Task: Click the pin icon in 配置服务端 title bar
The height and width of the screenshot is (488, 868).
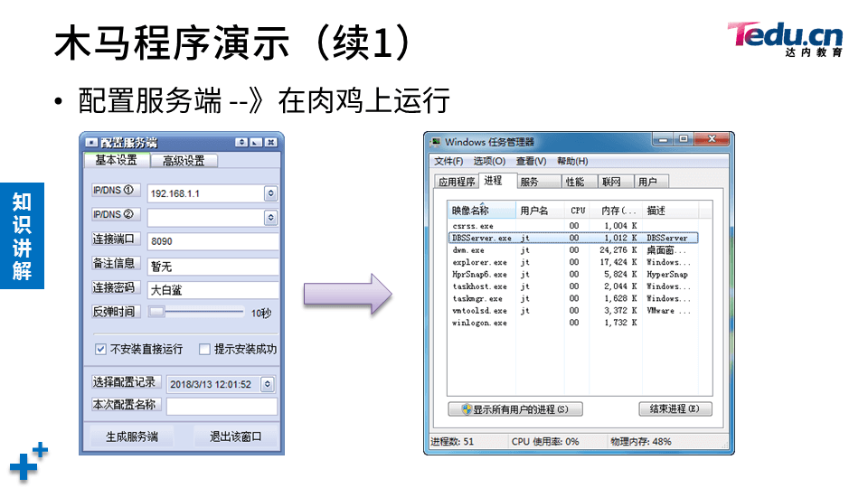Action: 241,142
